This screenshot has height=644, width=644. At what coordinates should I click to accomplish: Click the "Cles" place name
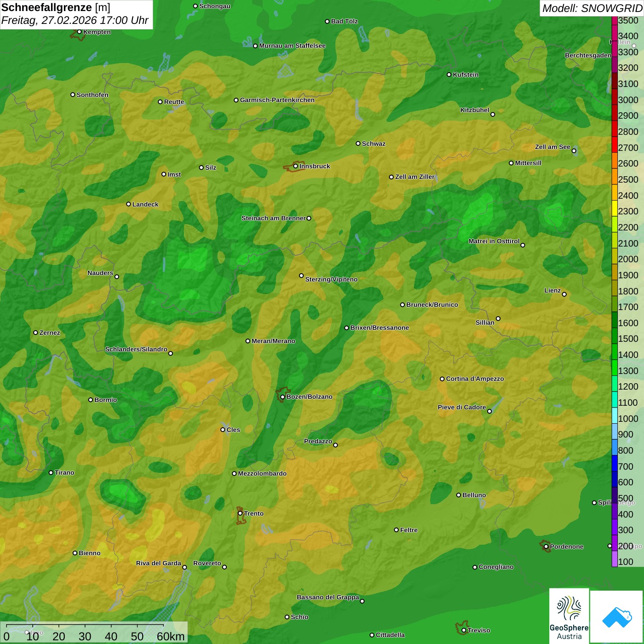pos(233,430)
